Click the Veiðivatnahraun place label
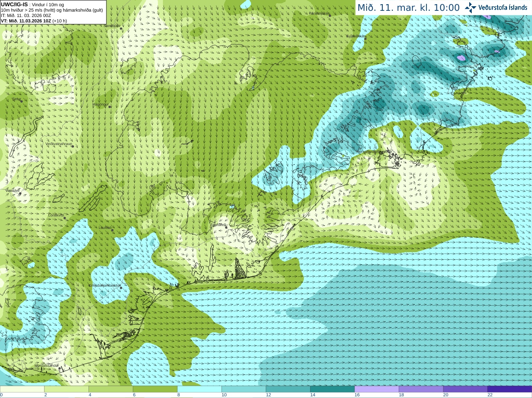Image resolution: width=532 pixels, height=398 pixels. coord(59,144)
